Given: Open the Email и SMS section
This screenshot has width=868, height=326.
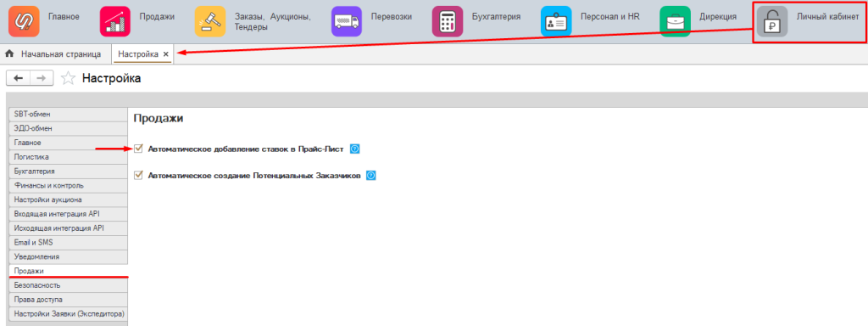Looking at the screenshot, I should [69, 243].
